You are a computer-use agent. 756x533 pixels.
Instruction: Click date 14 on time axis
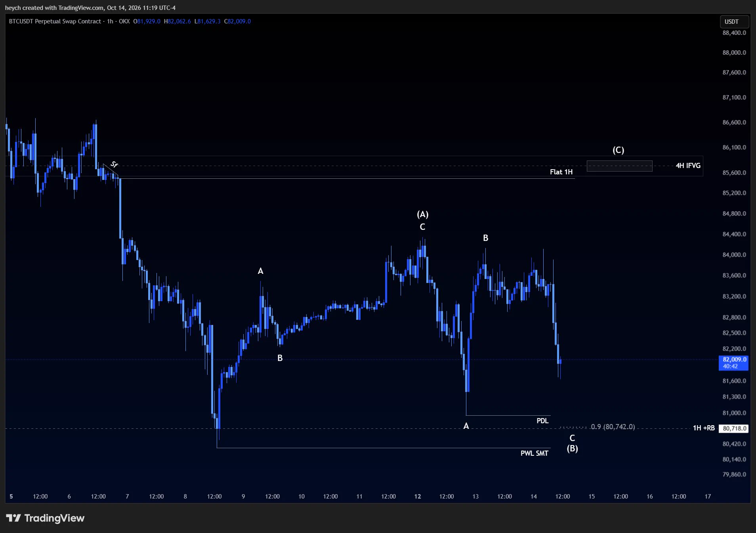pyautogui.click(x=533, y=497)
